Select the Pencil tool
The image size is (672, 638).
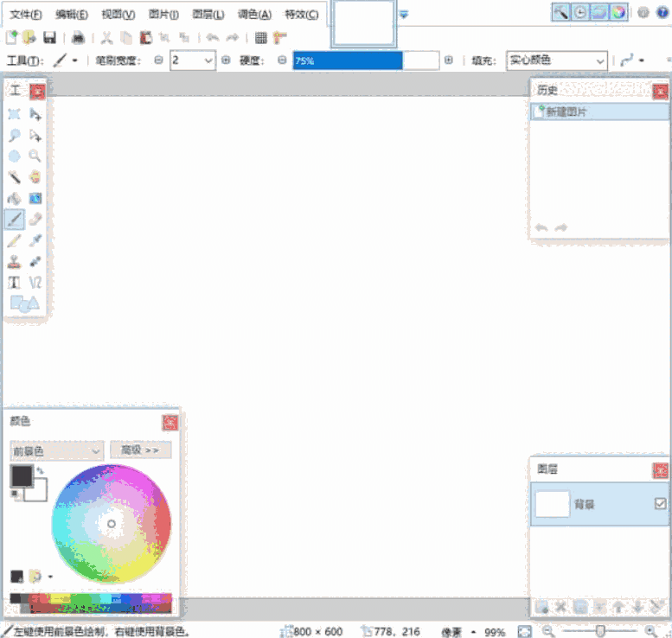(x=14, y=240)
